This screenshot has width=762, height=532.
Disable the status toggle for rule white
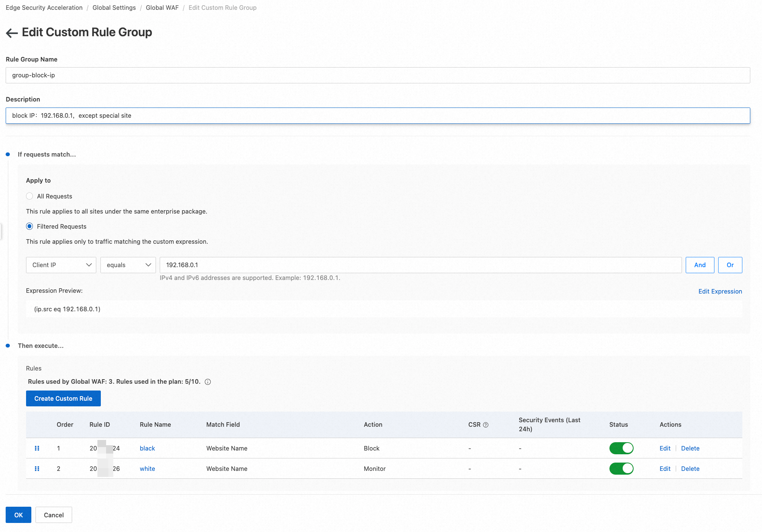621,469
